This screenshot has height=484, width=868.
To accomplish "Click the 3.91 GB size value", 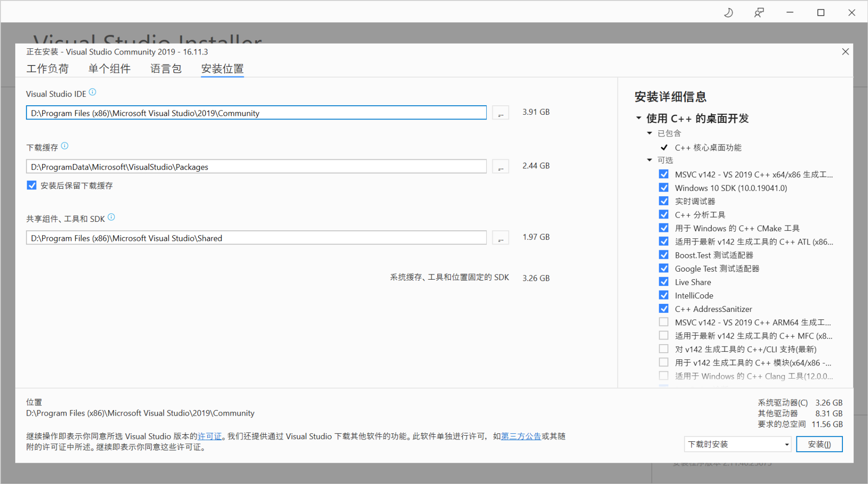I will point(536,112).
